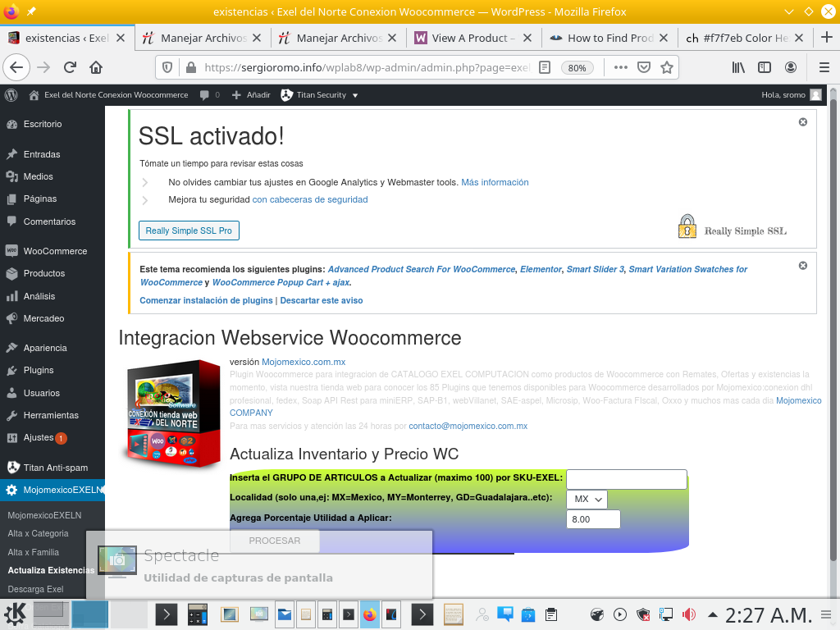
Task: Save page to Pocket
Action: click(x=644, y=67)
